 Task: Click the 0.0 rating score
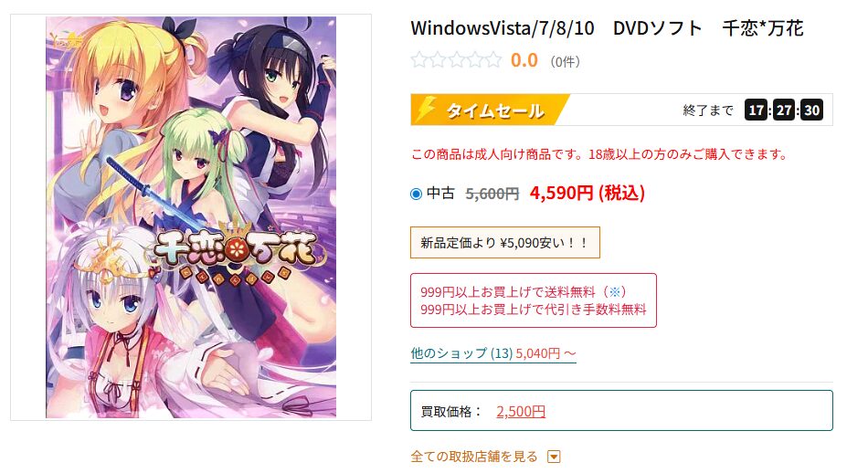click(x=524, y=60)
